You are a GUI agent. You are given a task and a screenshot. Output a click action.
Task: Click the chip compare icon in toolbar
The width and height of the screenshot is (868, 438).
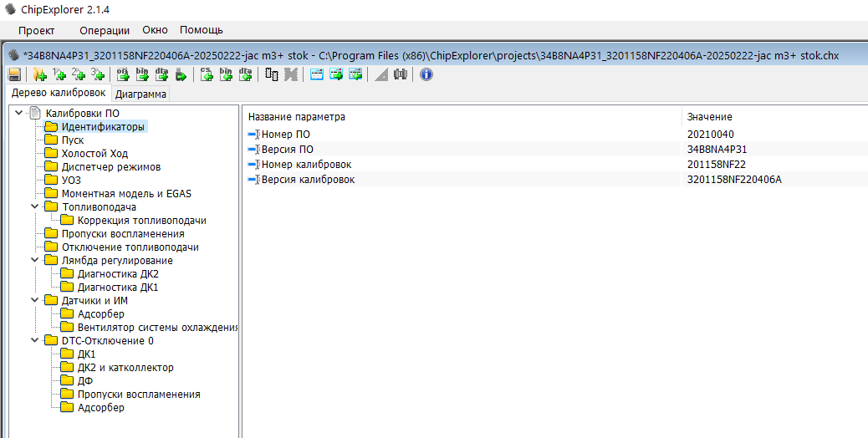click(x=272, y=74)
